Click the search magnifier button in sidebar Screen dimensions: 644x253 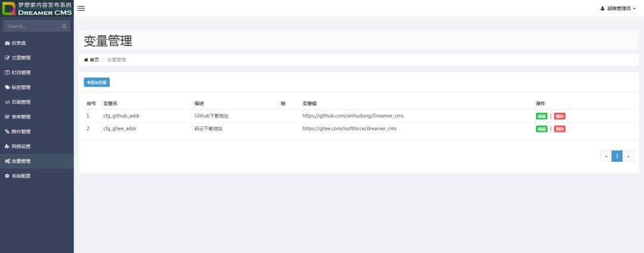pos(64,26)
